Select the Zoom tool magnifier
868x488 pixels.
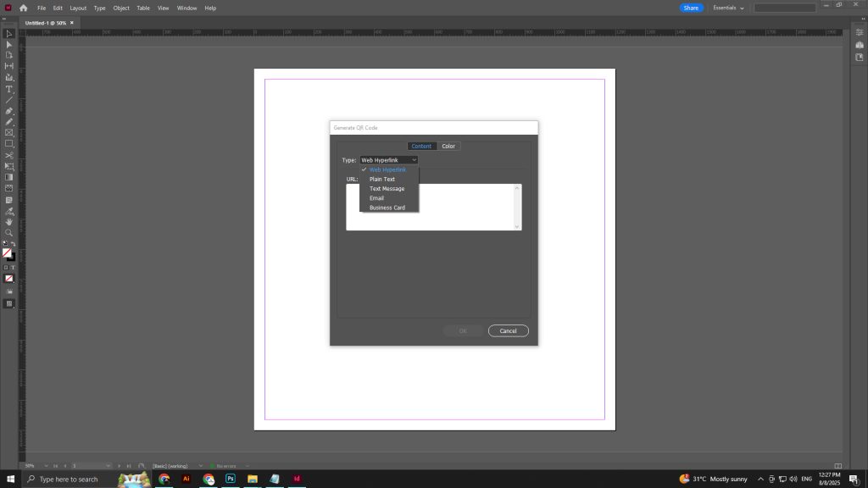(x=9, y=233)
